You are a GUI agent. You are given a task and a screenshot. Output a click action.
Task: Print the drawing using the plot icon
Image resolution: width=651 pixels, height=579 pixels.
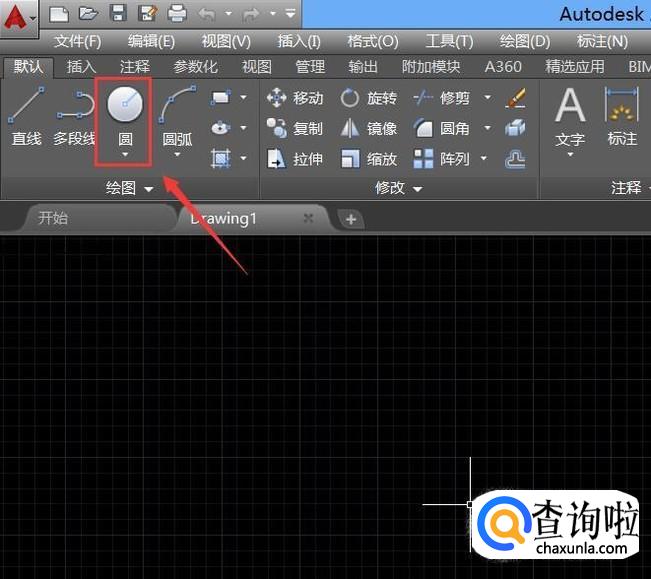click(177, 13)
